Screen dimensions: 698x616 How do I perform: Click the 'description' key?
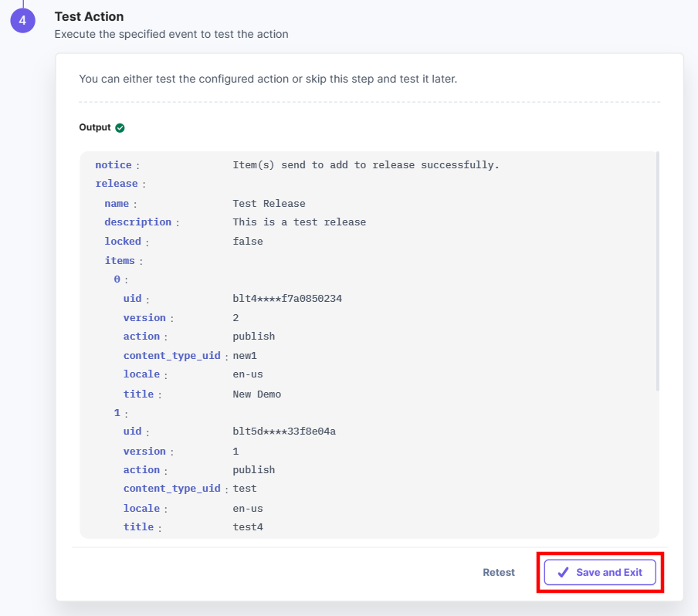click(x=138, y=222)
